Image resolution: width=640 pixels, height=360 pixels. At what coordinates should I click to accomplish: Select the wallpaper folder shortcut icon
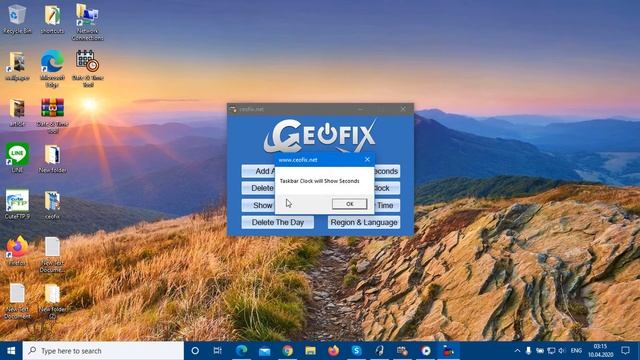(x=17, y=66)
